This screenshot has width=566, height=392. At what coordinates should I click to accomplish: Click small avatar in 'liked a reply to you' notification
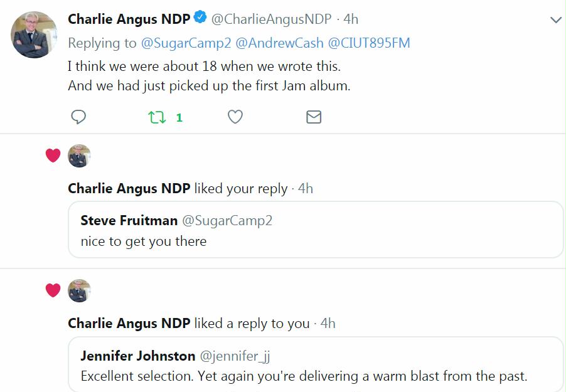[79, 290]
